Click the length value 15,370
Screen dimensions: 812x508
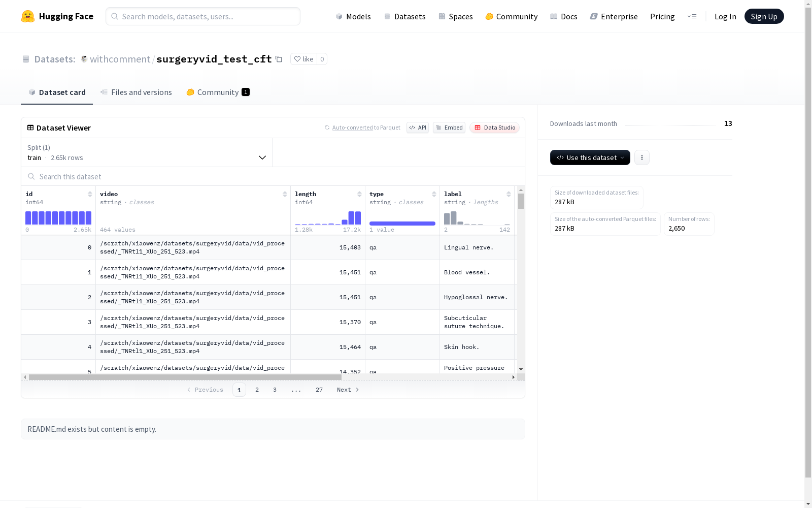350,322
